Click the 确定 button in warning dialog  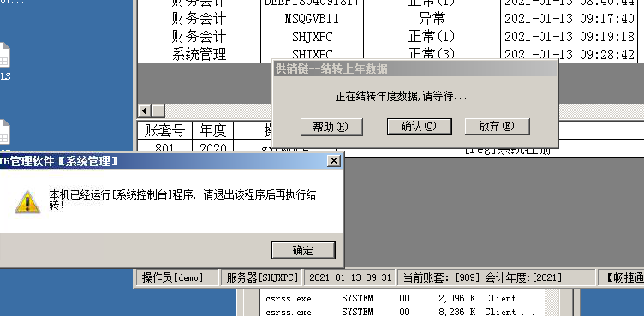303,250
